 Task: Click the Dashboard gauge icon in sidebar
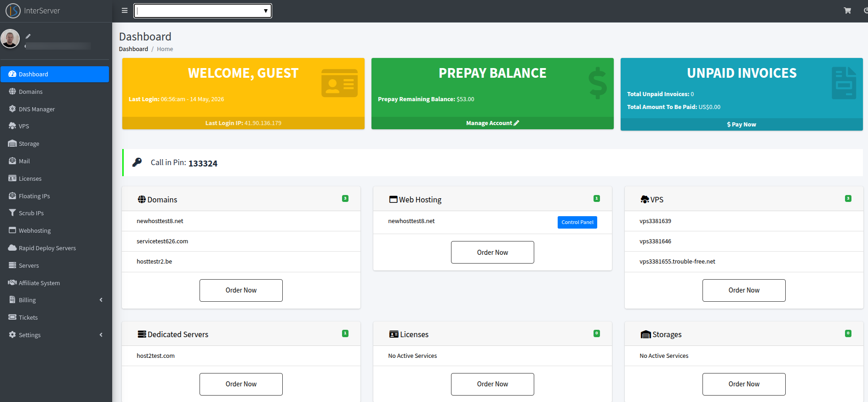tap(12, 74)
